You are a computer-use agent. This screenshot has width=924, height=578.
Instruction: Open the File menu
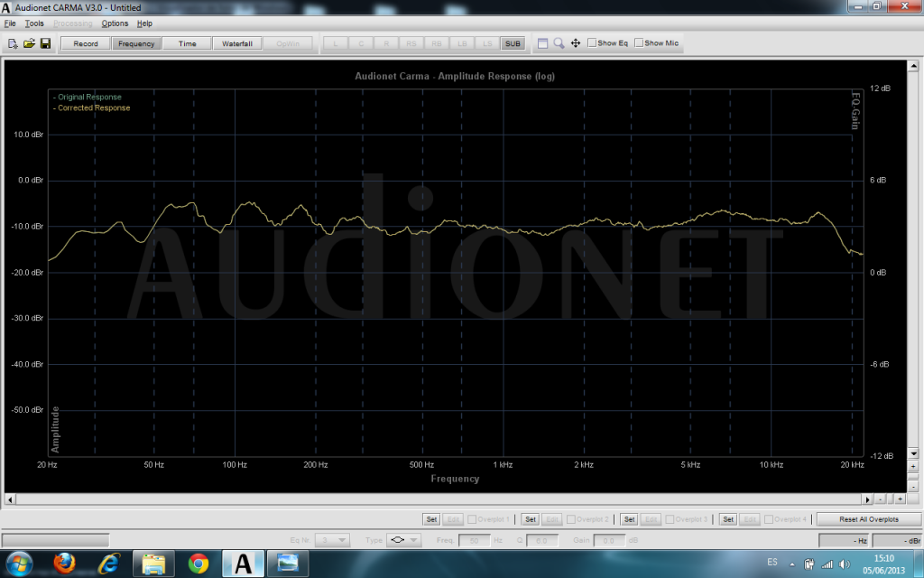click(10, 23)
